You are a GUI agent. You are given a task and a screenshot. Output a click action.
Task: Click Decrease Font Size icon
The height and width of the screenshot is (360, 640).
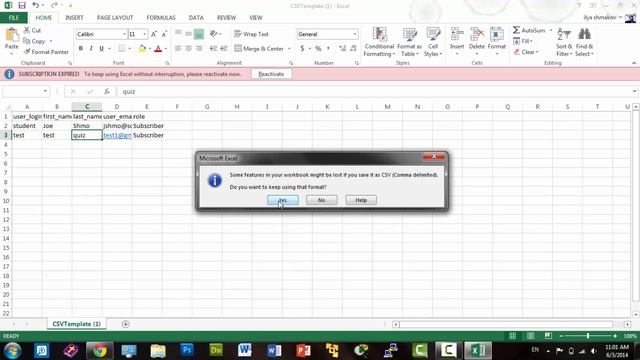point(164,34)
